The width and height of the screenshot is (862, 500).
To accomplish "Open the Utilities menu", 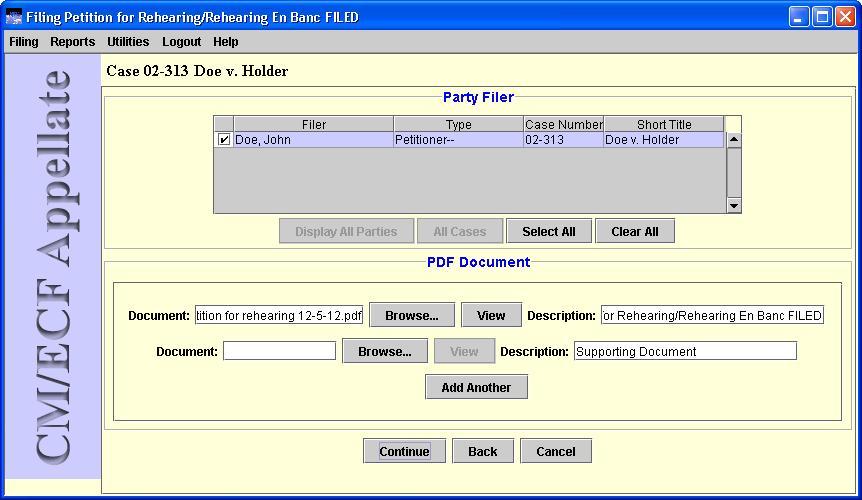I will [128, 42].
